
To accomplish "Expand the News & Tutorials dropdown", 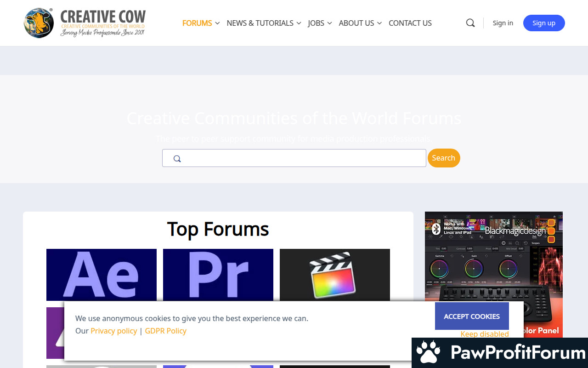I will pos(264,23).
